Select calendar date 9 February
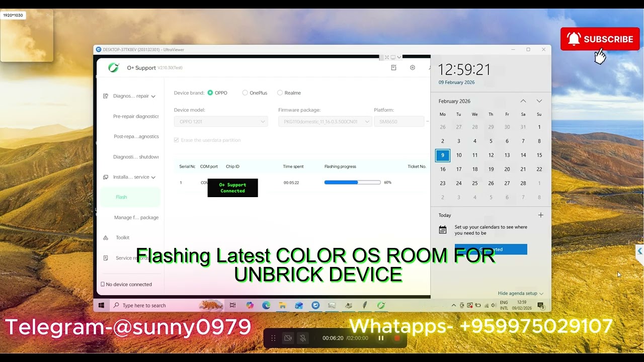Viewport: 644px width, 362px height. click(x=443, y=155)
